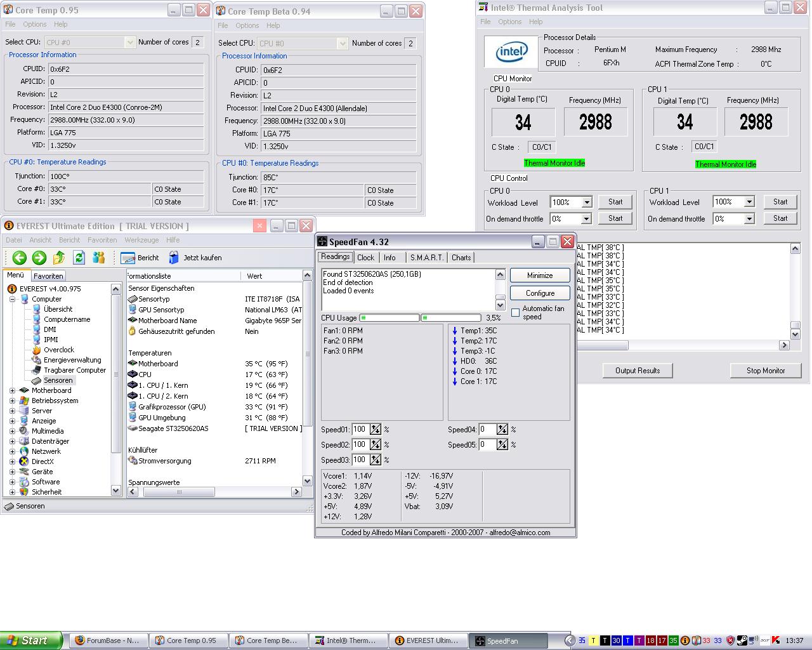Expand the Multimedia node in EVEREST tree
This screenshot has height=650, width=812.
point(12,431)
